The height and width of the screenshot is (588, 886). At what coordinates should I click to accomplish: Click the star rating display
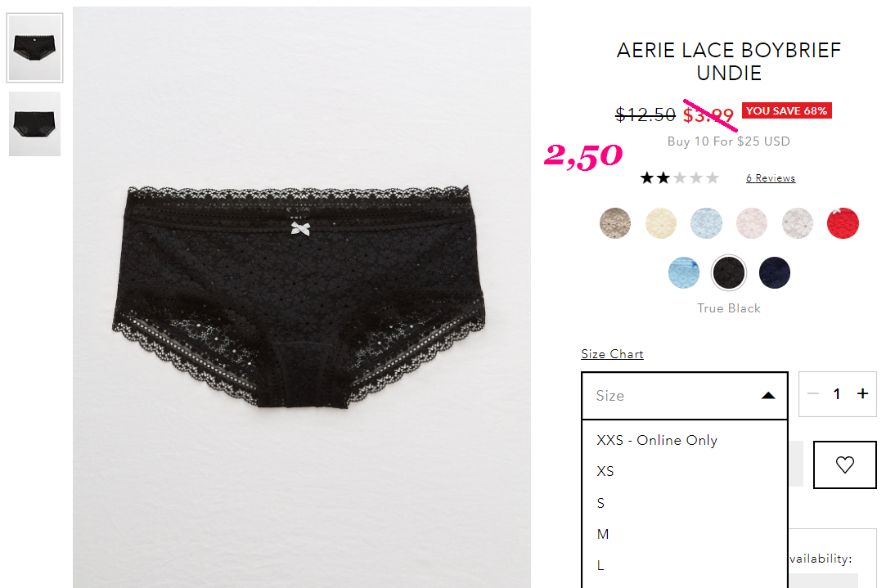click(679, 178)
